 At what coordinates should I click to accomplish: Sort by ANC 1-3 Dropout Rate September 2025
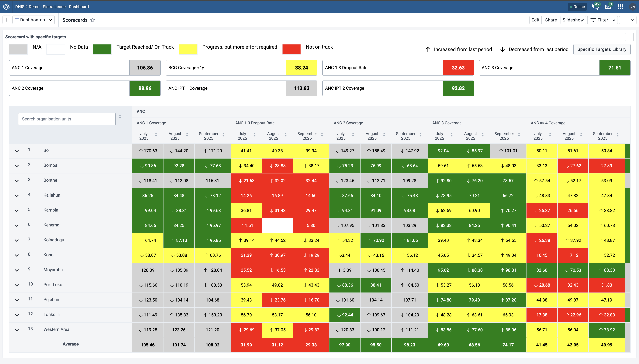coord(322,135)
